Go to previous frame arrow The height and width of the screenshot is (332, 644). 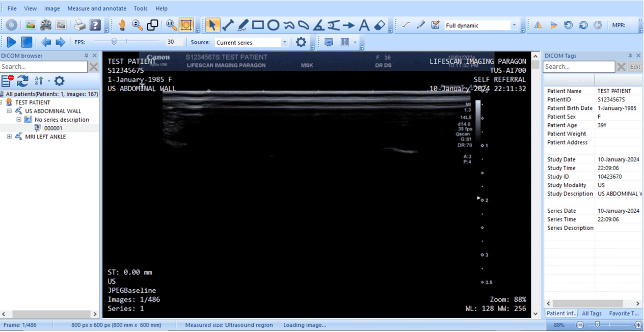pos(46,42)
